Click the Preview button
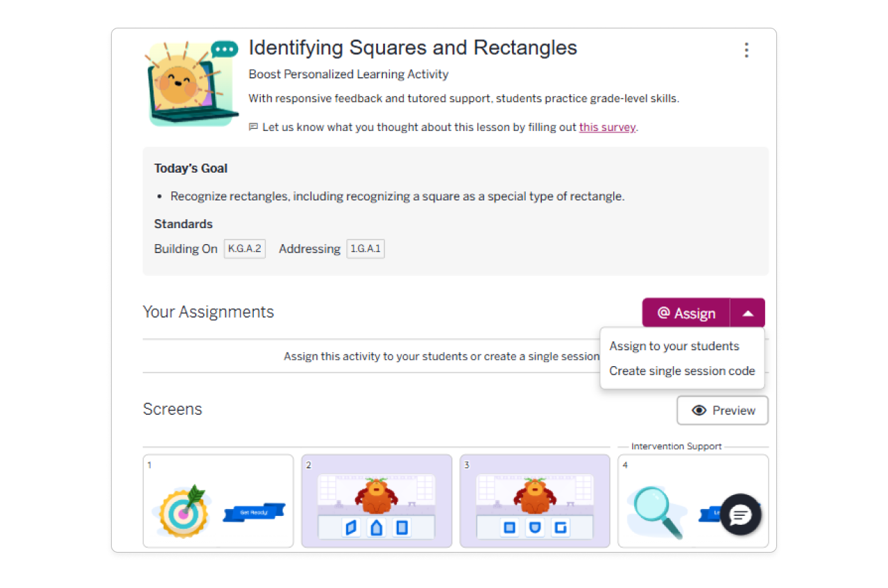Image resolution: width=888 pixels, height=588 pixels. click(x=722, y=410)
